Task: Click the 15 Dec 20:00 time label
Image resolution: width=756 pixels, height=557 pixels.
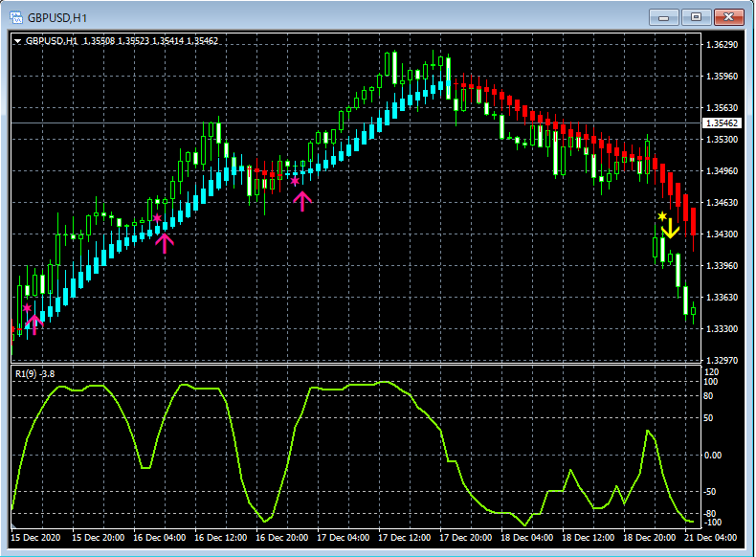Action: [98, 537]
